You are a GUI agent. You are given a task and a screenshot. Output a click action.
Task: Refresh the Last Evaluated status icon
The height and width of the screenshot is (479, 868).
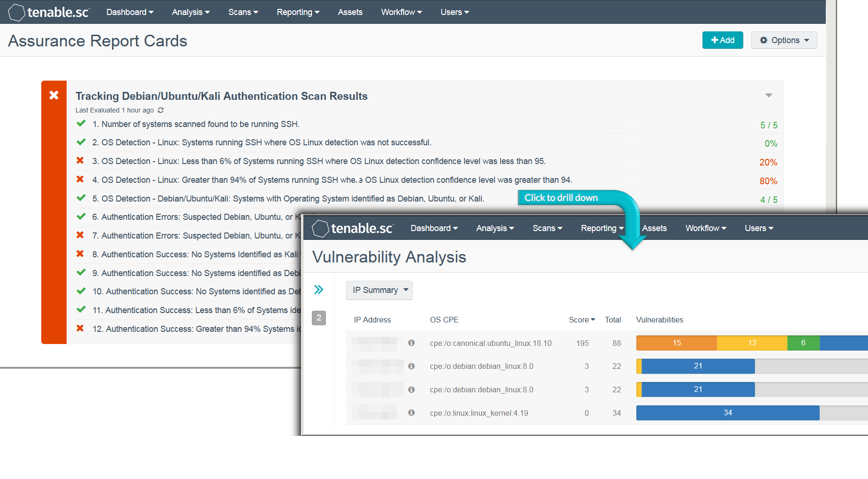click(x=161, y=110)
